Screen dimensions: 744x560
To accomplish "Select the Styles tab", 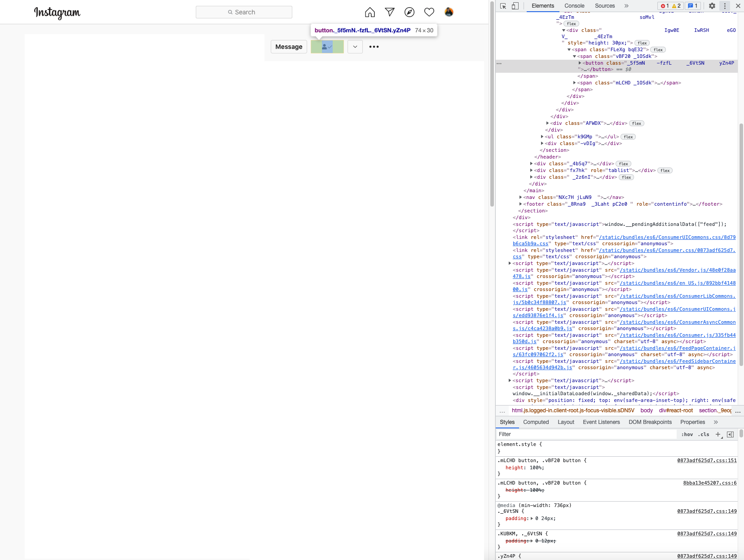I will (x=507, y=422).
